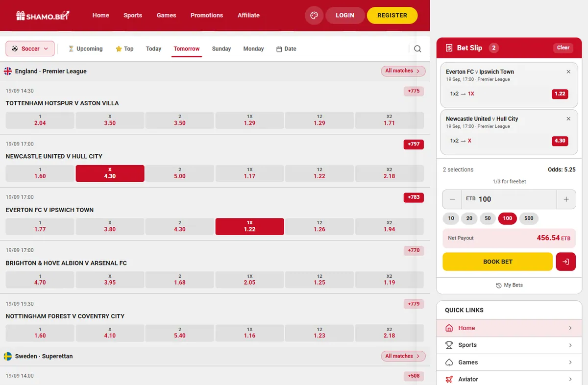The width and height of the screenshot is (588, 385).
Task: Decrease stake with minus button
Action: (x=452, y=199)
